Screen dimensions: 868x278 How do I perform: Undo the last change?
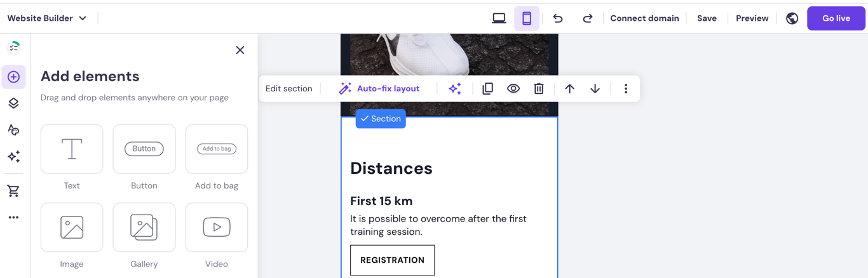click(558, 18)
